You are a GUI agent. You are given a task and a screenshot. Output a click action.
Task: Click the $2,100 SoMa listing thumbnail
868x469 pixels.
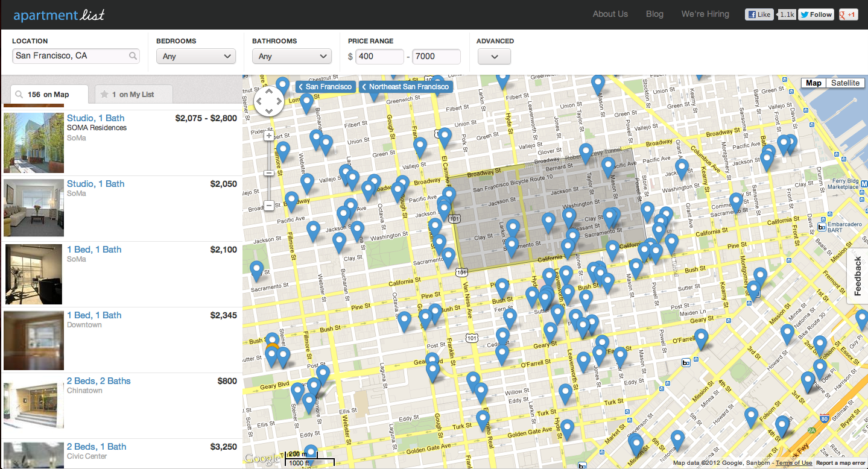34,274
